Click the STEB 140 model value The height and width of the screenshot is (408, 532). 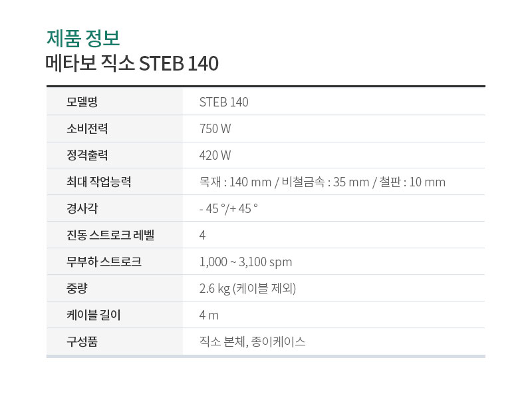tap(224, 102)
